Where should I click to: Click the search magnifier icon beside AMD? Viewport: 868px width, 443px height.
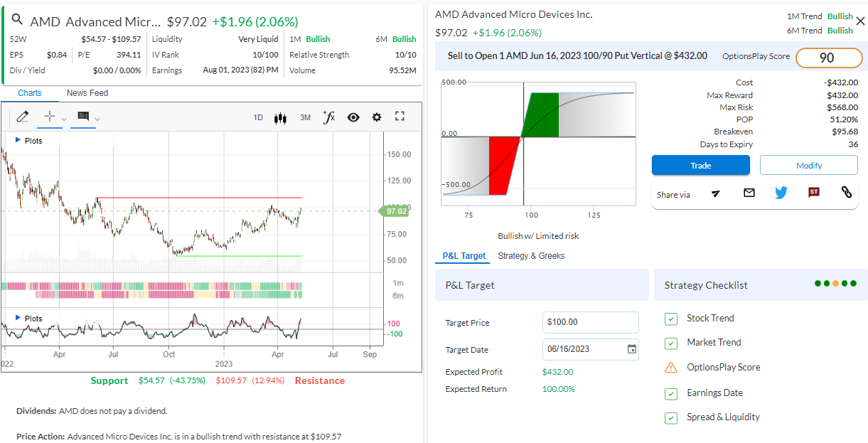(x=18, y=20)
